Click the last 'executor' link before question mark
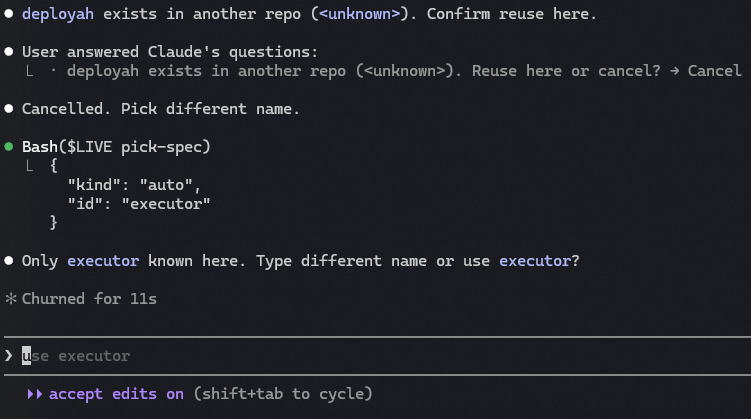The height and width of the screenshot is (419, 751). coord(535,261)
